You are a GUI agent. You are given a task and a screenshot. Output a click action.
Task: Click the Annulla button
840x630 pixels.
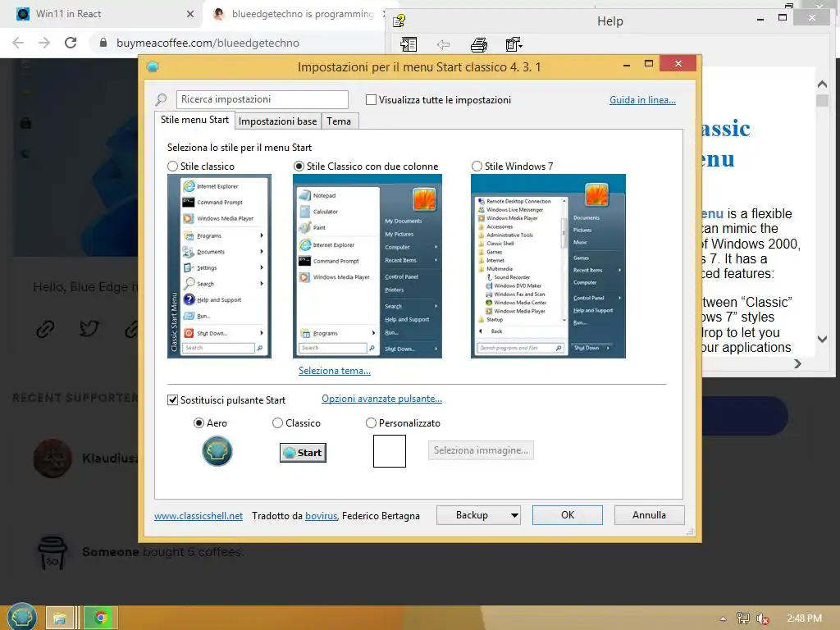click(650, 515)
